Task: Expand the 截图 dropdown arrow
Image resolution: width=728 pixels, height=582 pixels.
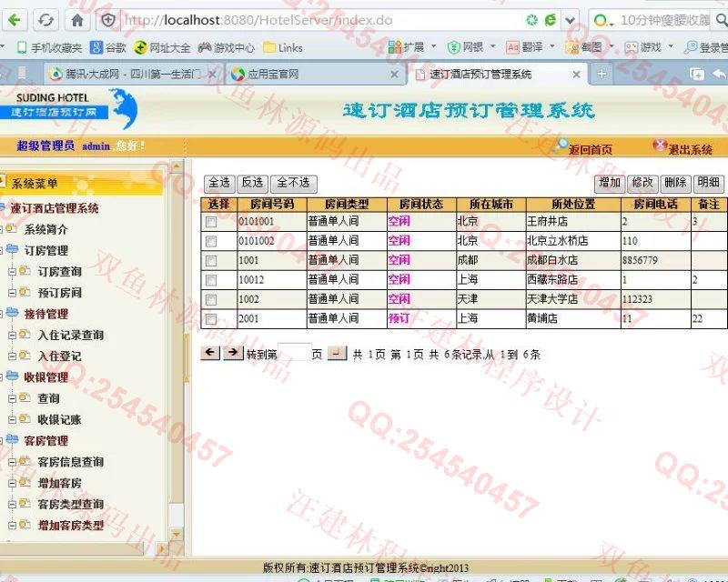Action: click(x=612, y=46)
